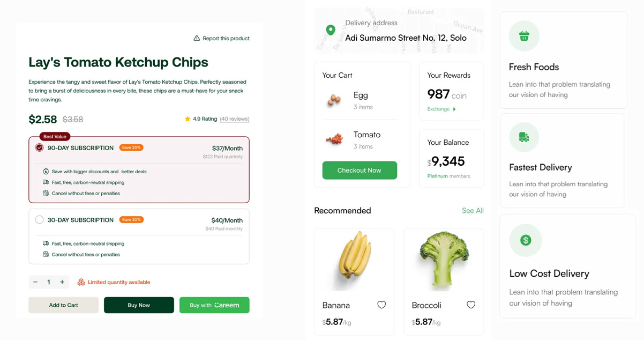Viewport: 644px width, 340px height.
Task: Open See All recommended products
Action: [473, 211]
